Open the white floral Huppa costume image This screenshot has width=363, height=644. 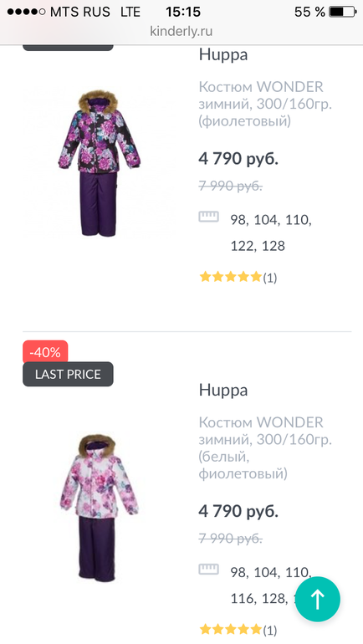[x=100, y=507]
